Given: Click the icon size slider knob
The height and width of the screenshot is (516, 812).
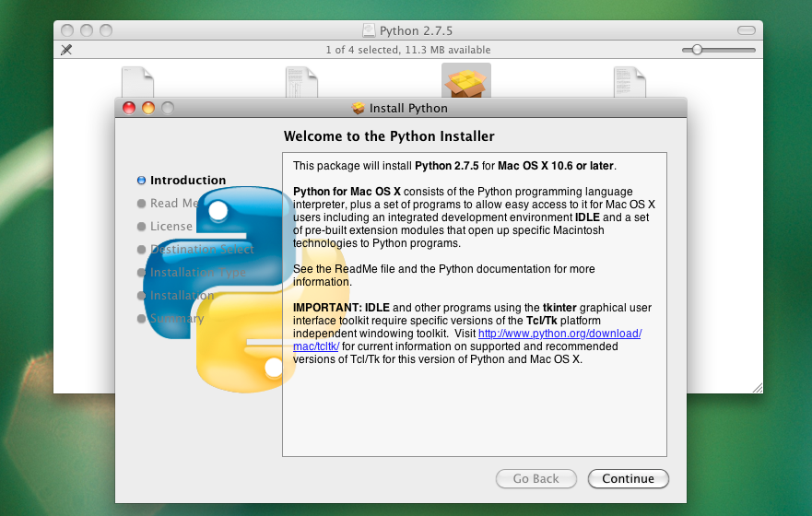Looking at the screenshot, I should [x=697, y=50].
